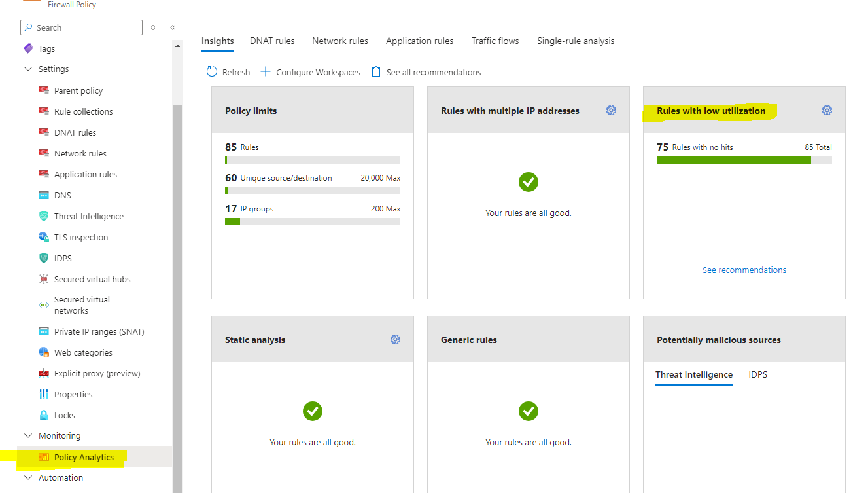Click Configure Workspaces button

coord(311,72)
